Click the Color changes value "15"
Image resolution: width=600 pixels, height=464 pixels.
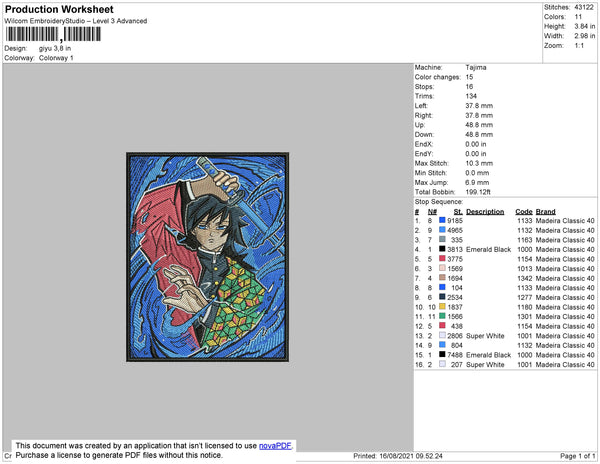tap(469, 77)
